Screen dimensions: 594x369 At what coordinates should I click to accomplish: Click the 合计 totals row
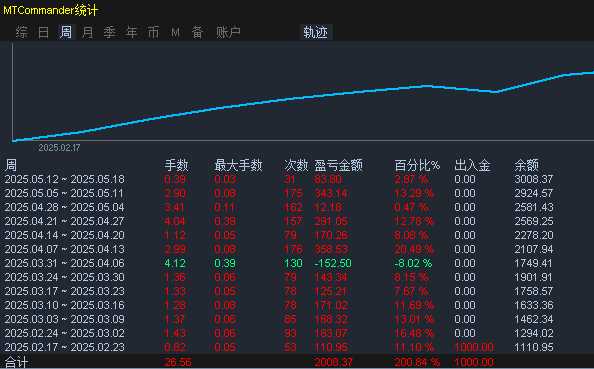click(297, 362)
